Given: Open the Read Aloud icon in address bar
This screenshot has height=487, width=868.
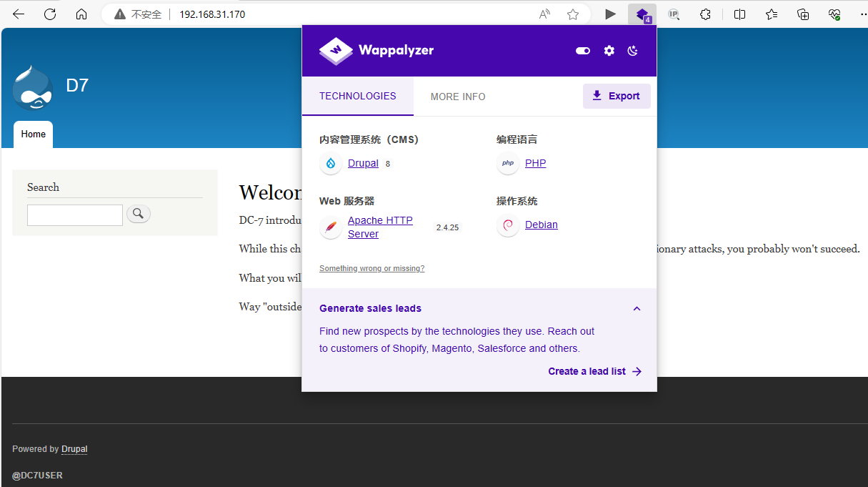Looking at the screenshot, I should point(545,14).
